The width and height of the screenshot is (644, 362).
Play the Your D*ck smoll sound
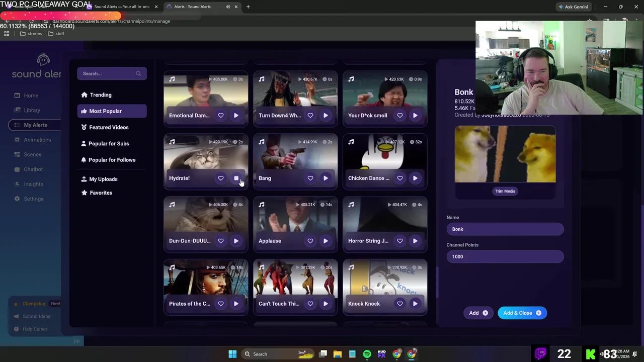tap(415, 116)
